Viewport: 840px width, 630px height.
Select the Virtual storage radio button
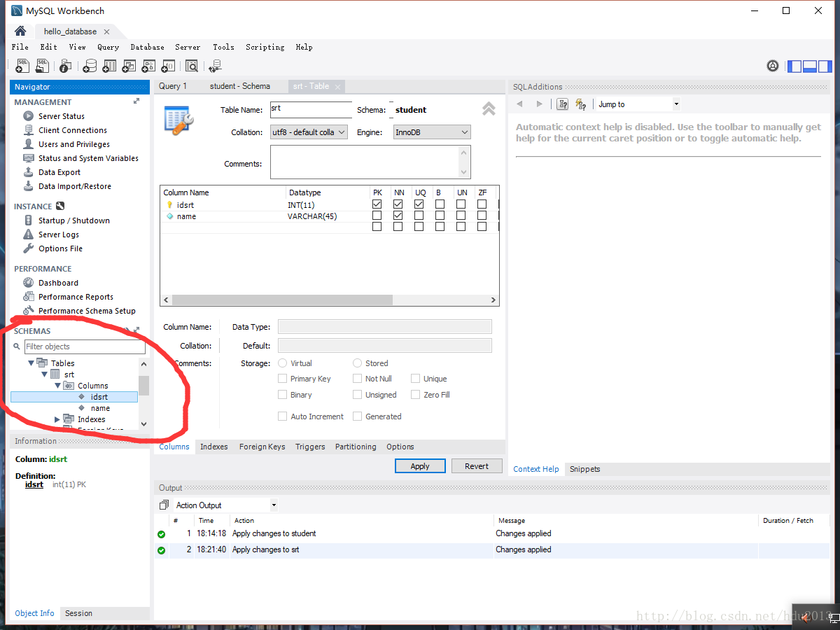tap(283, 363)
